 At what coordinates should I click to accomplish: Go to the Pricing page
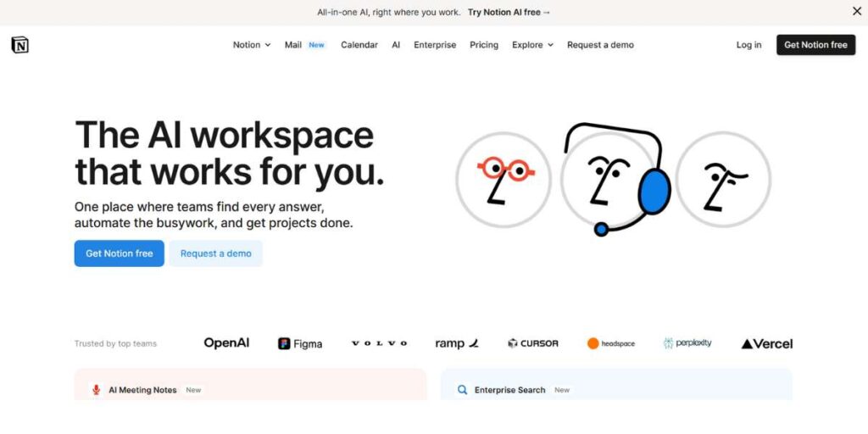pyautogui.click(x=484, y=45)
